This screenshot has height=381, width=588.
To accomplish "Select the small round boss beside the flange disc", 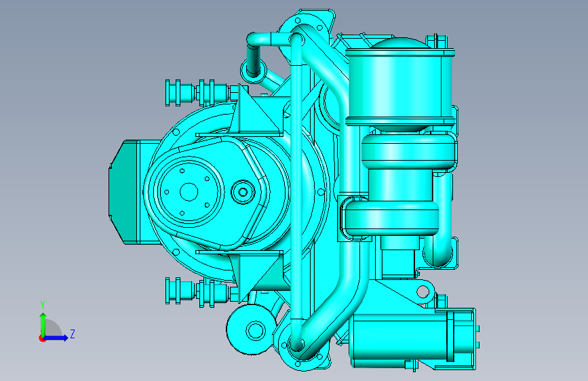I will pos(243,193).
